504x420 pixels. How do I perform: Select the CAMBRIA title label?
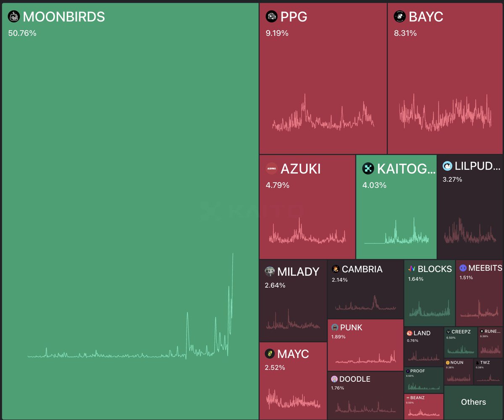(x=362, y=269)
